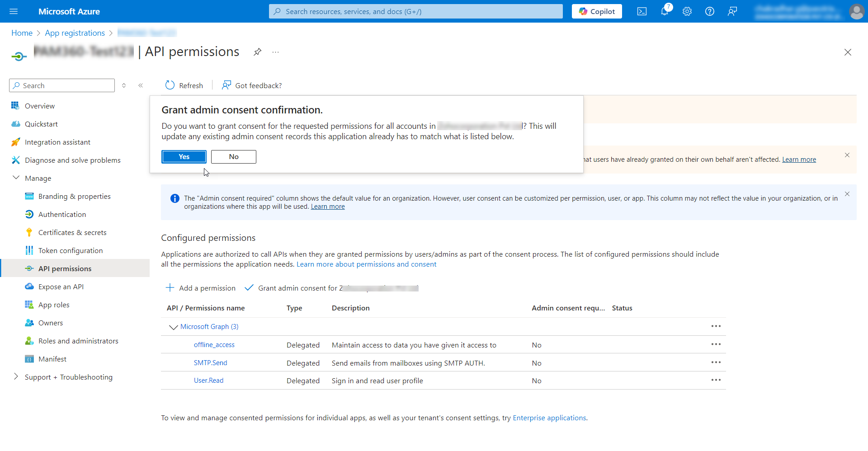Open the notifications bell
This screenshot has height=451, width=868.
(664, 11)
